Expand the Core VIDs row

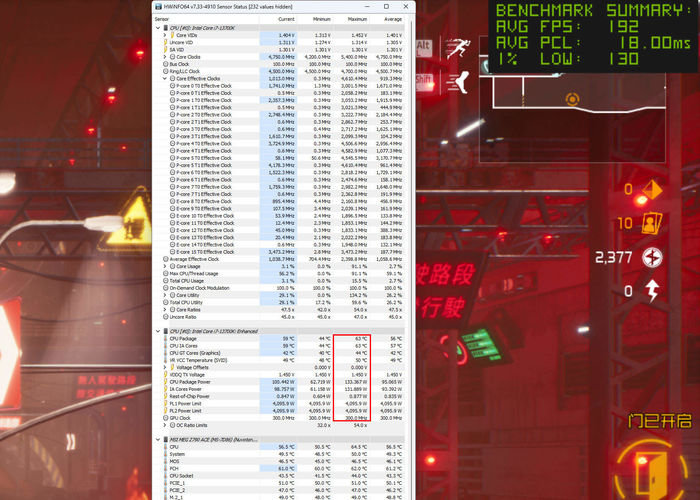point(165,35)
